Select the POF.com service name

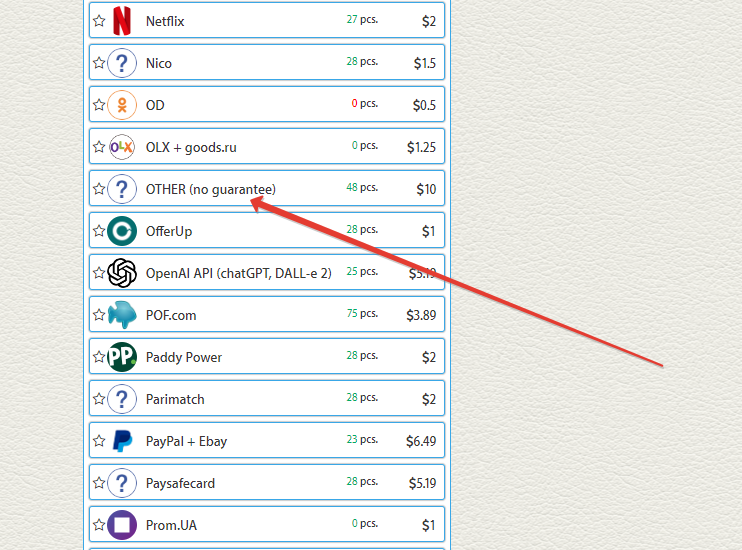[171, 315]
